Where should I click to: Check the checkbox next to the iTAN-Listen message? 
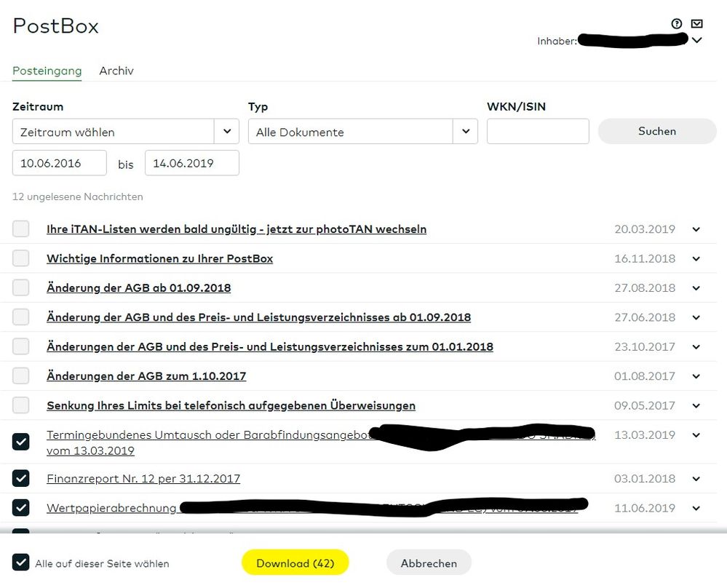pyautogui.click(x=20, y=229)
